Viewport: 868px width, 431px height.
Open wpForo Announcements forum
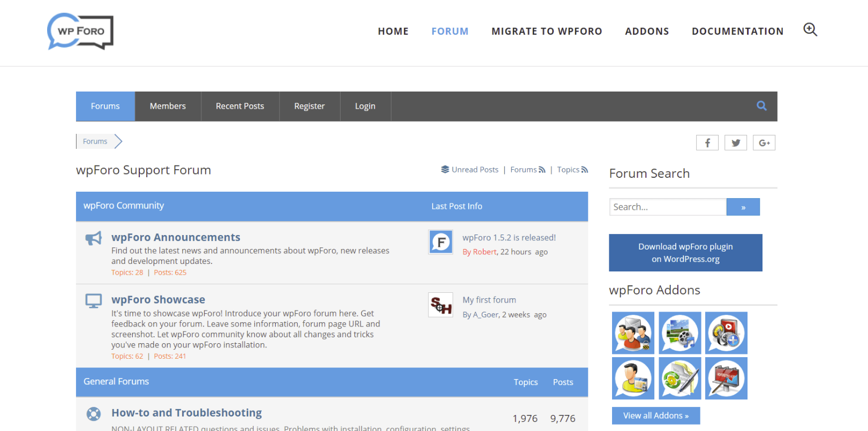[x=176, y=237]
